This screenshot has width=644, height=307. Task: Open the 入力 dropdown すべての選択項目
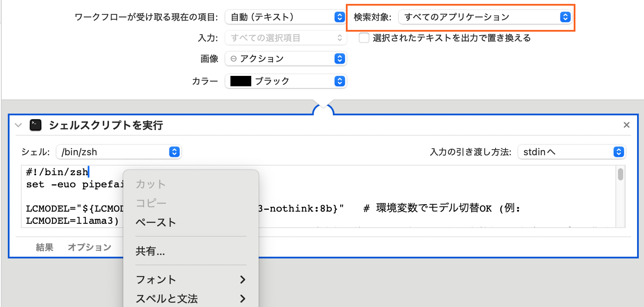(x=286, y=38)
